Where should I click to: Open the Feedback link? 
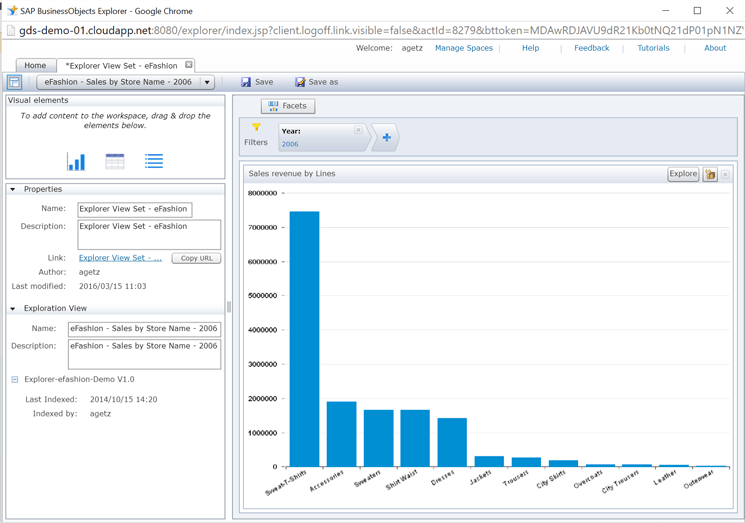tap(592, 48)
